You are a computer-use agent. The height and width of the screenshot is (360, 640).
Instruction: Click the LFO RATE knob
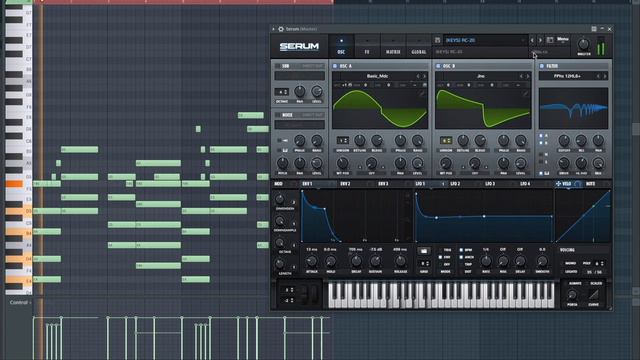[x=486, y=261]
